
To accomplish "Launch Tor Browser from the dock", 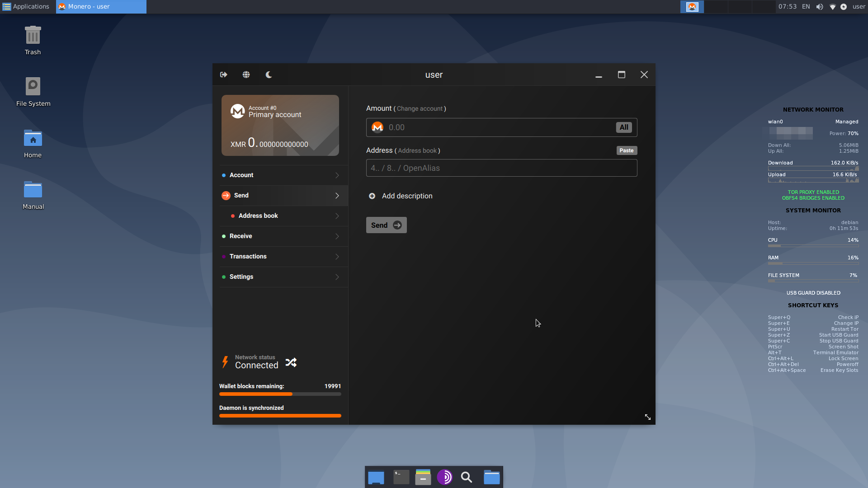I will [445, 477].
